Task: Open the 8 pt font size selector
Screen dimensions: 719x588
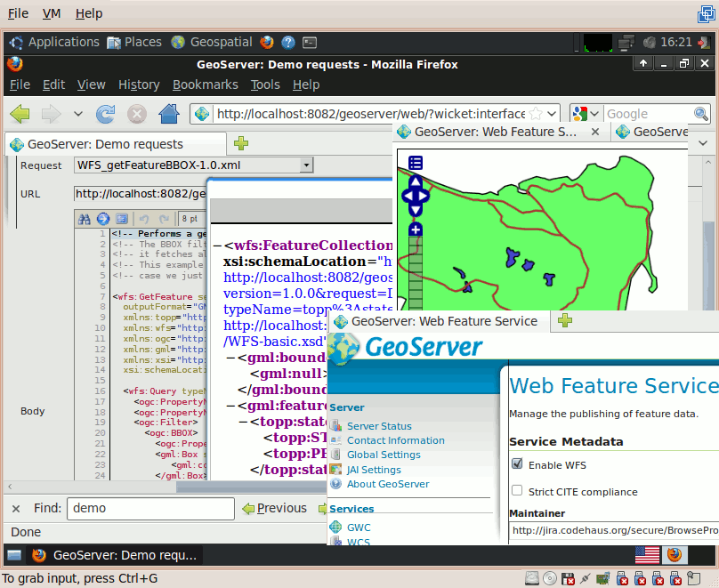Action: tap(190, 219)
